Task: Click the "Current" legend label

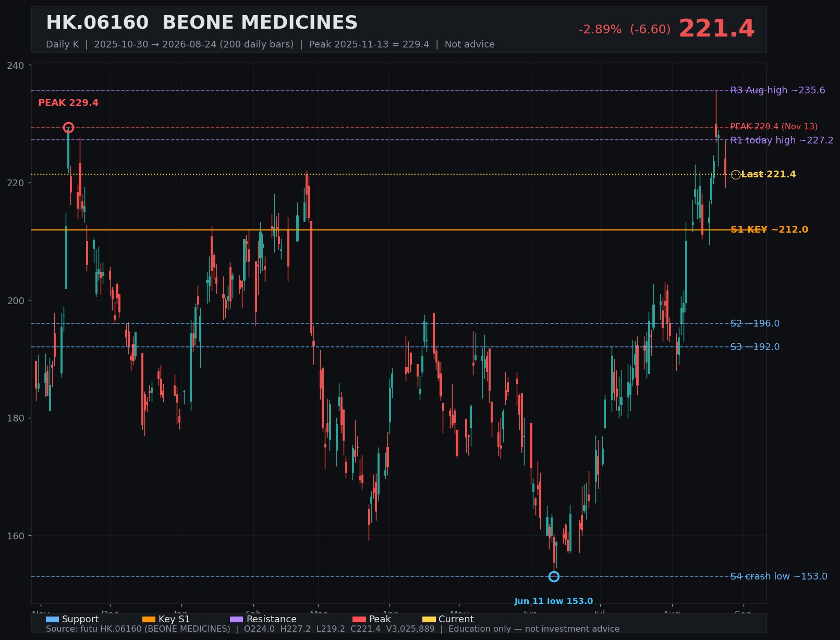Action: [456, 620]
